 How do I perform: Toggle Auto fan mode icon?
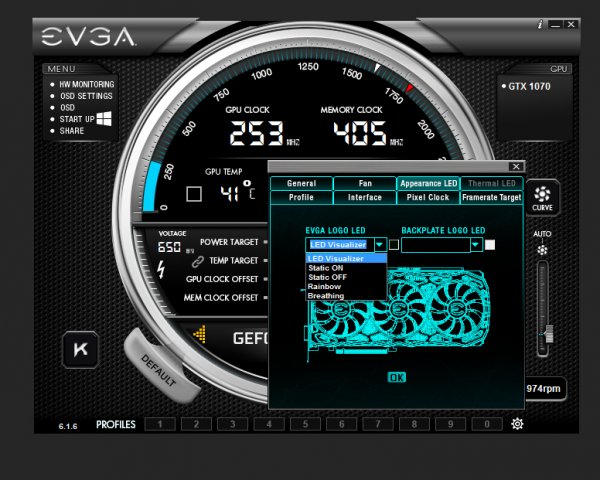(x=542, y=250)
